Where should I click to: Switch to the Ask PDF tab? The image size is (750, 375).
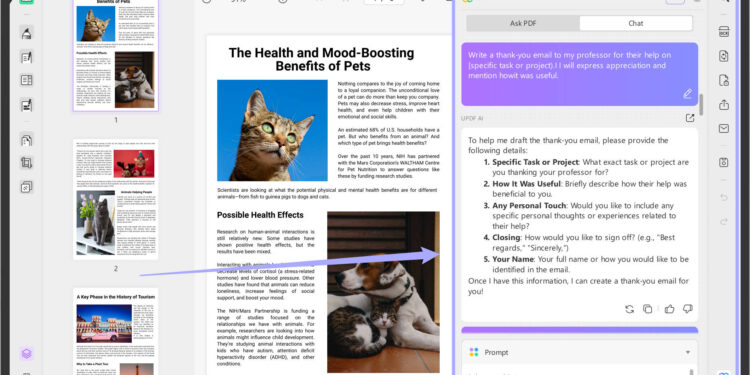click(x=523, y=23)
